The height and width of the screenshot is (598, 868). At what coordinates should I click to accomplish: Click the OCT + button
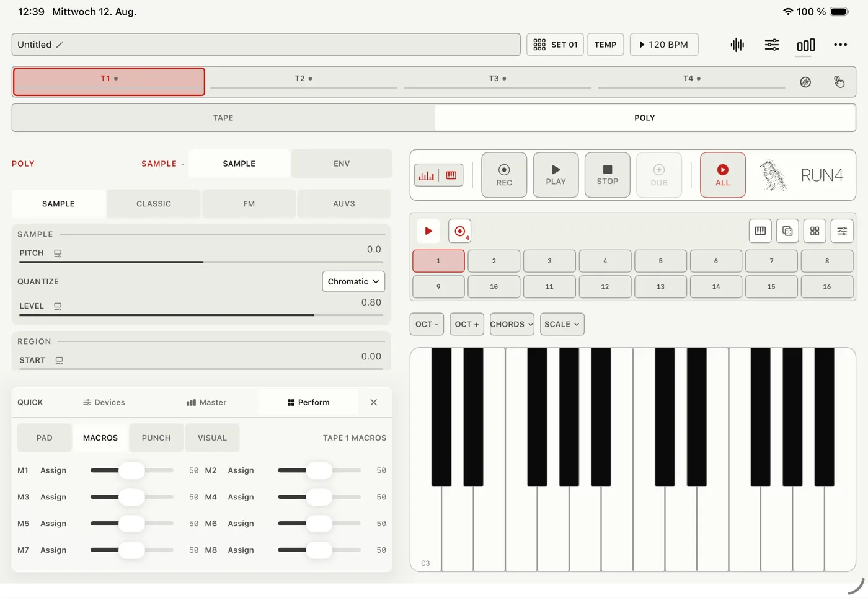coord(467,324)
